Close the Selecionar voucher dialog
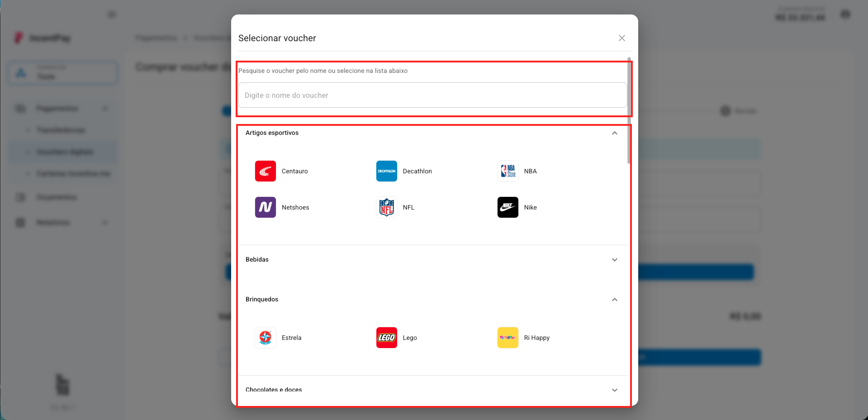The height and width of the screenshot is (420, 868). click(622, 38)
